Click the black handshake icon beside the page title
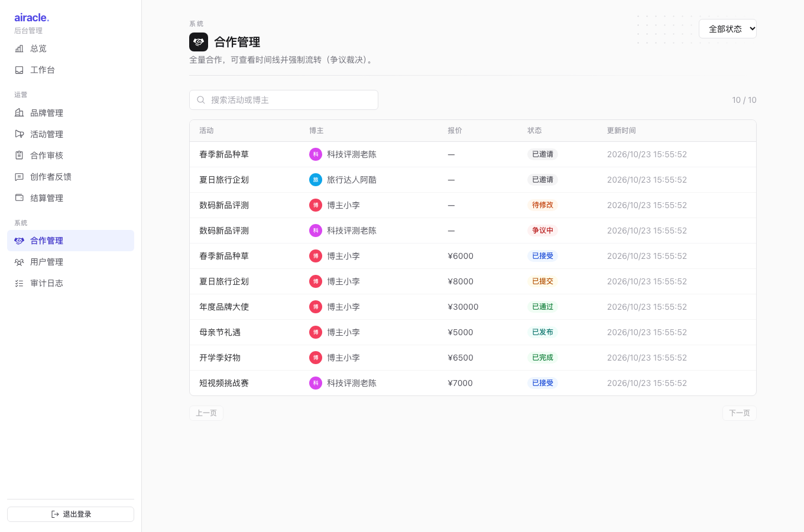 pos(199,42)
